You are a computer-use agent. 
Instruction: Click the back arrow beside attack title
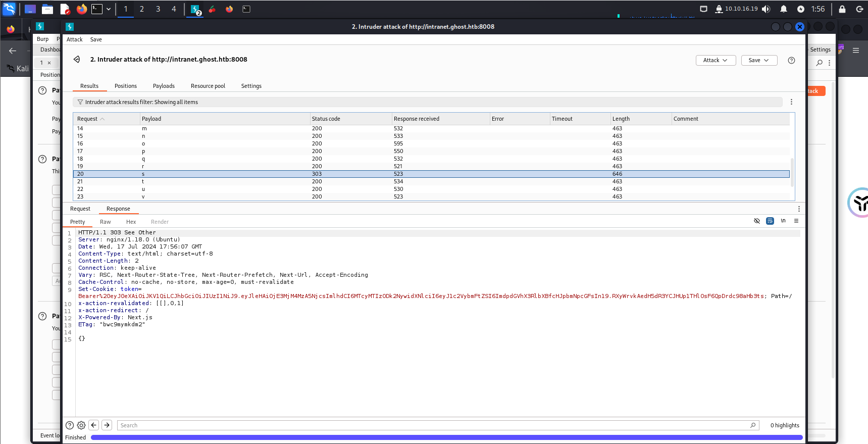pyautogui.click(x=77, y=60)
